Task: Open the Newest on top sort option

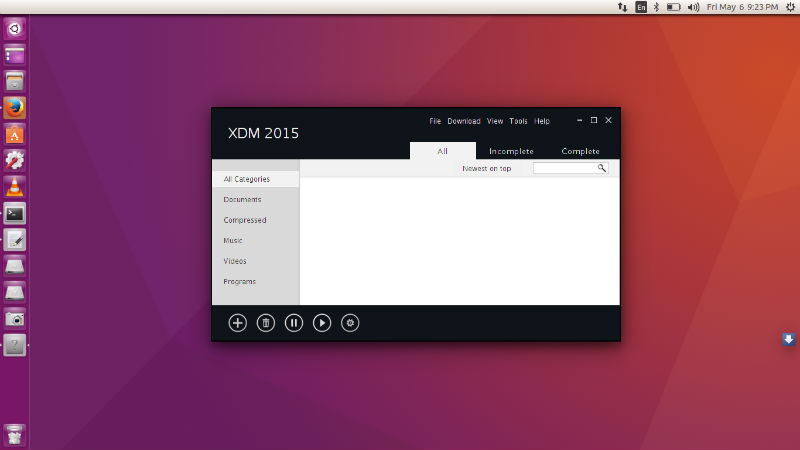Action: (x=486, y=168)
